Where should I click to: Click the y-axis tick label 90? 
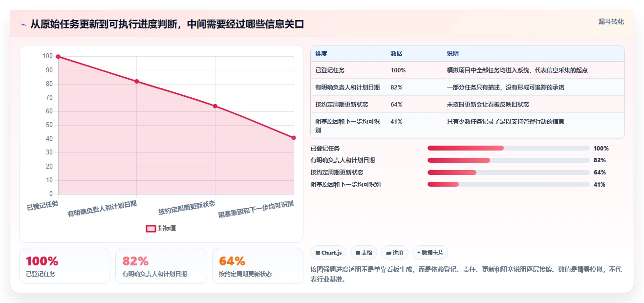49,70
